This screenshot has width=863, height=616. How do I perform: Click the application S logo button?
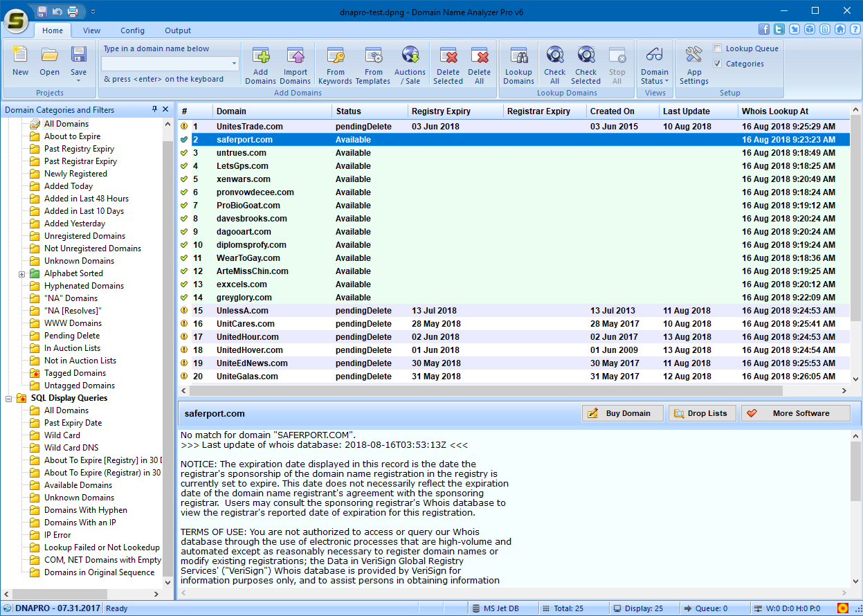click(16, 21)
